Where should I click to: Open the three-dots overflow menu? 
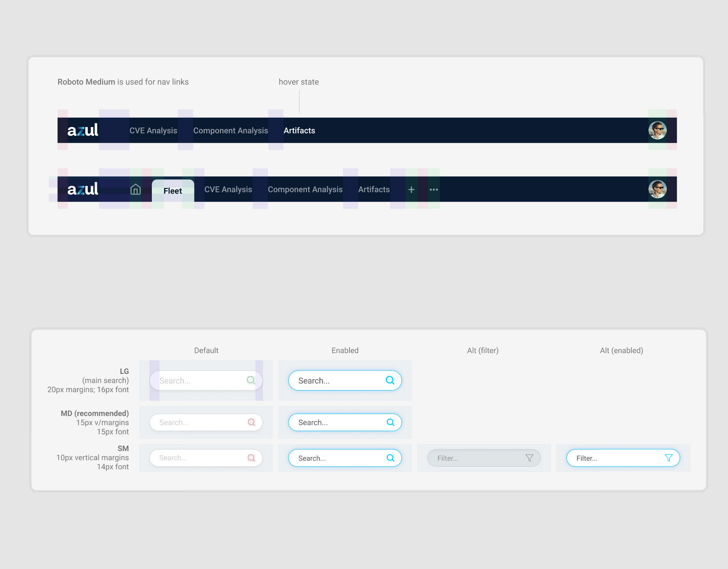(x=434, y=190)
